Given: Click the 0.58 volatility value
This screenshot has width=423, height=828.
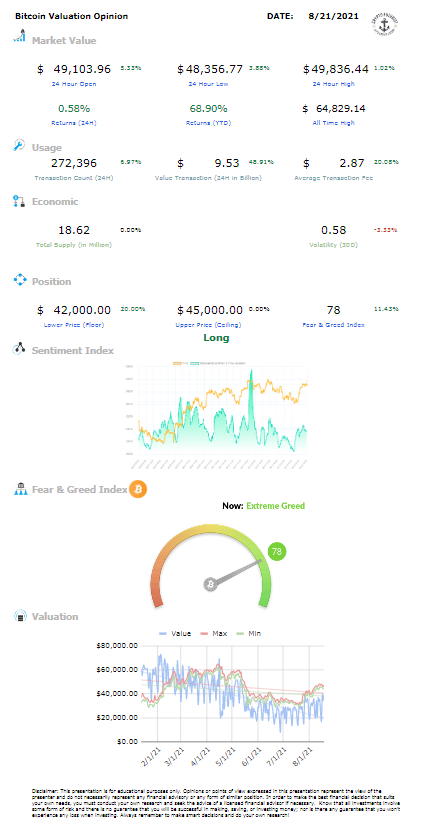Looking at the screenshot, I should pyautogui.click(x=334, y=230).
